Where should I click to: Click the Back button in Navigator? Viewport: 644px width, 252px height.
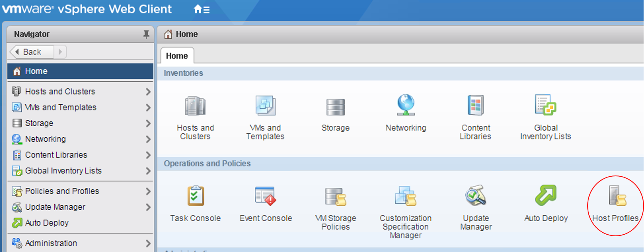32,52
